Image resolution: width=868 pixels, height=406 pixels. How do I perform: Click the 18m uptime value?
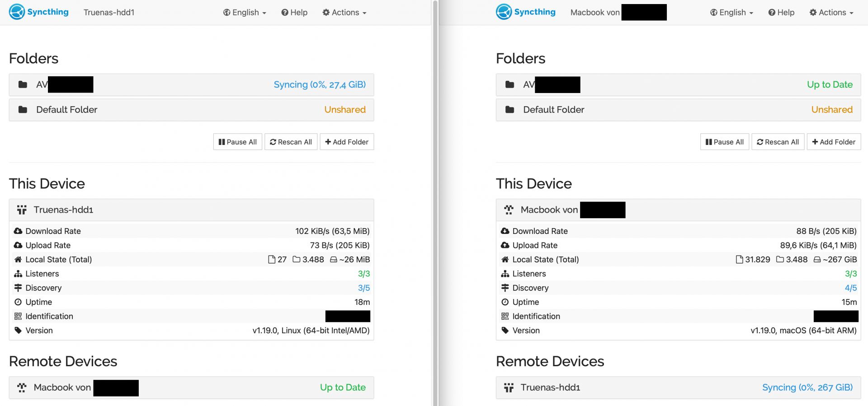pos(362,302)
